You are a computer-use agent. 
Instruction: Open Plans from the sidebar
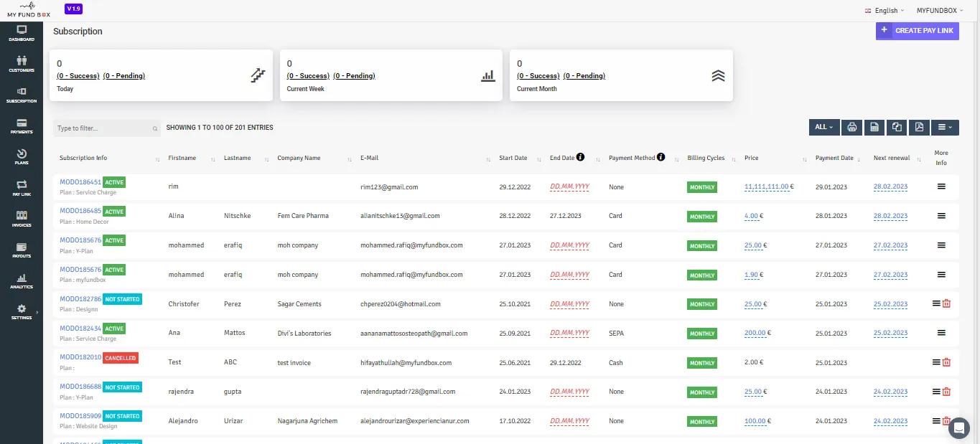pos(22,156)
